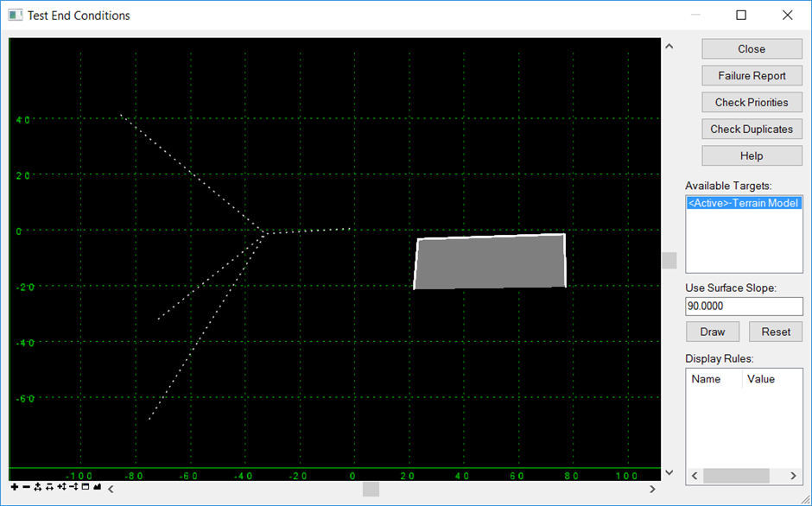Click the zoom in plus icon
Image resolution: width=812 pixels, height=506 pixels.
(x=15, y=487)
